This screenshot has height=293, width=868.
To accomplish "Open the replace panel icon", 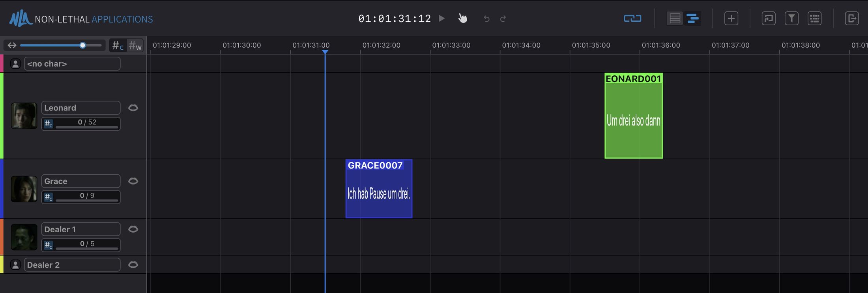I will (768, 19).
